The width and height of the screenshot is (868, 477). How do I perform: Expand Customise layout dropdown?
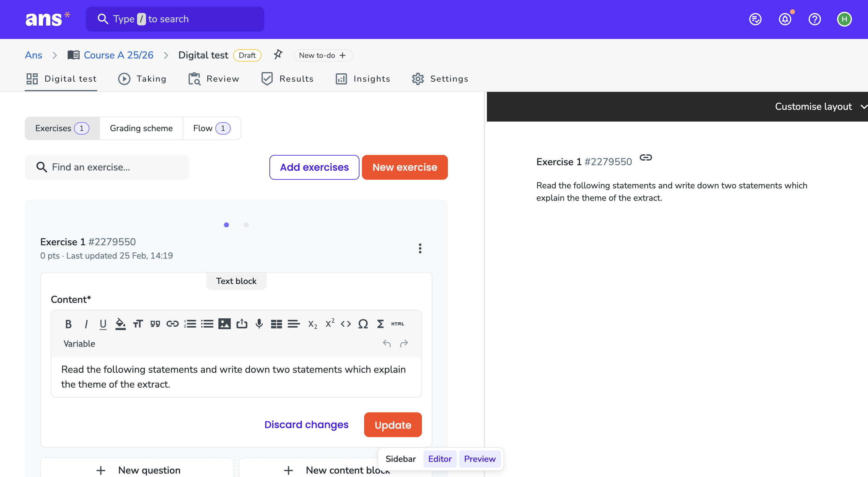(821, 106)
